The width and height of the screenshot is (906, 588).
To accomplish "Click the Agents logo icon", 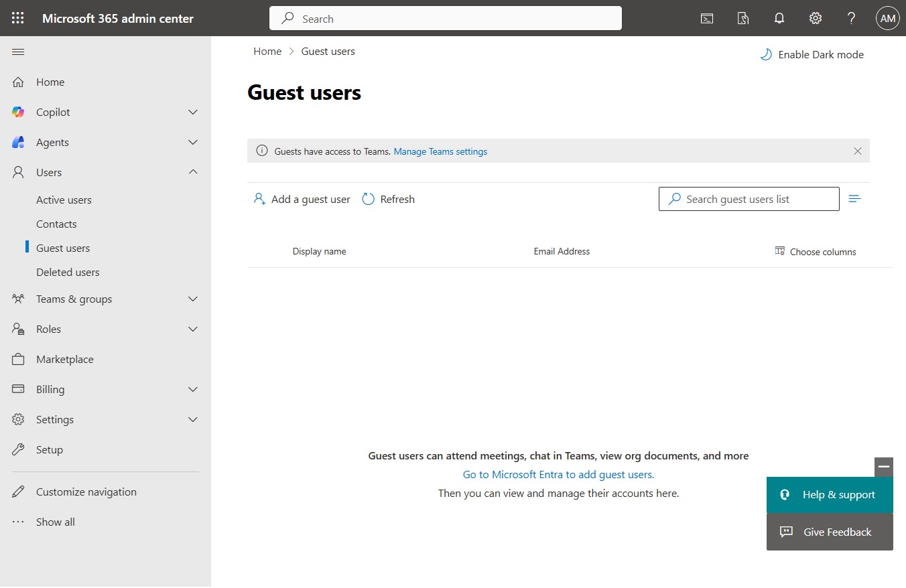I will [x=18, y=143].
